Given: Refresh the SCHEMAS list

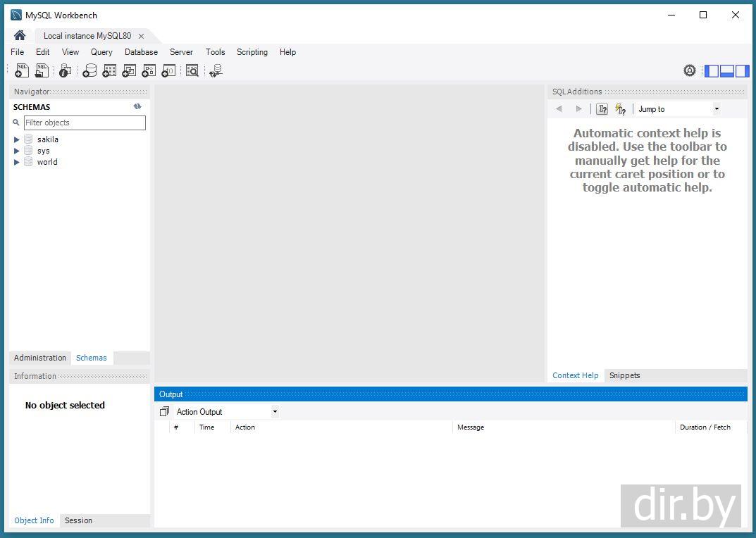Looking at the screenshot, I should pos(137,107).
